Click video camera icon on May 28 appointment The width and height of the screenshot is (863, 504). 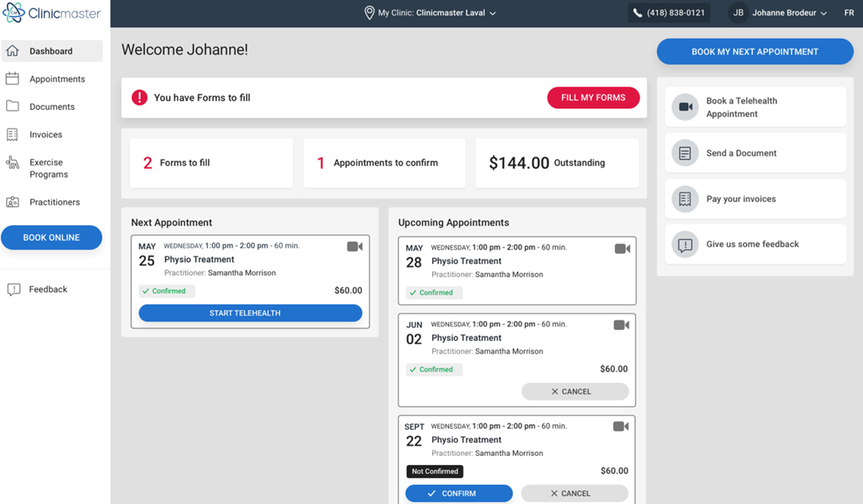pyautogui.click(x=622, y=249)
